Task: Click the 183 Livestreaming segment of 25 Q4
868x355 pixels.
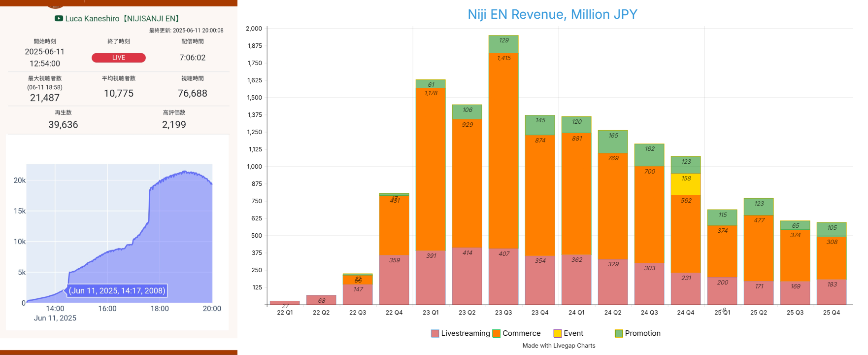Action: coord(832,292)
